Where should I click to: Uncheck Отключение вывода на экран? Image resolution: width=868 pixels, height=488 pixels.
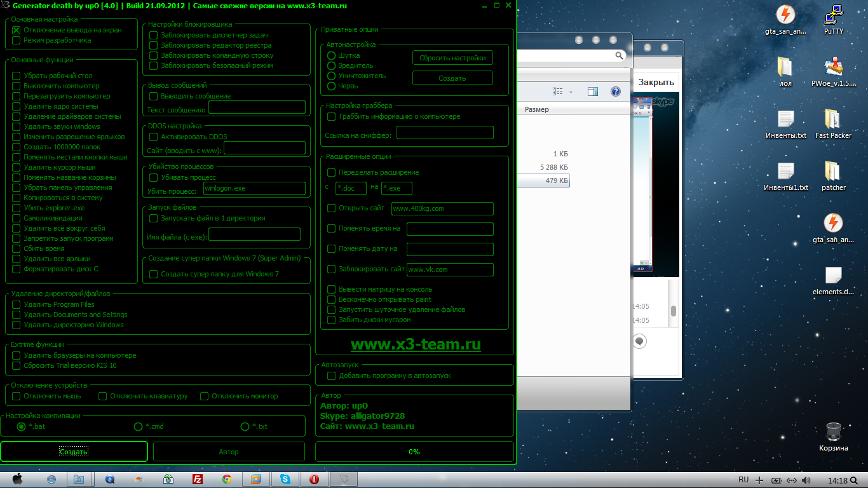point(17,30)
